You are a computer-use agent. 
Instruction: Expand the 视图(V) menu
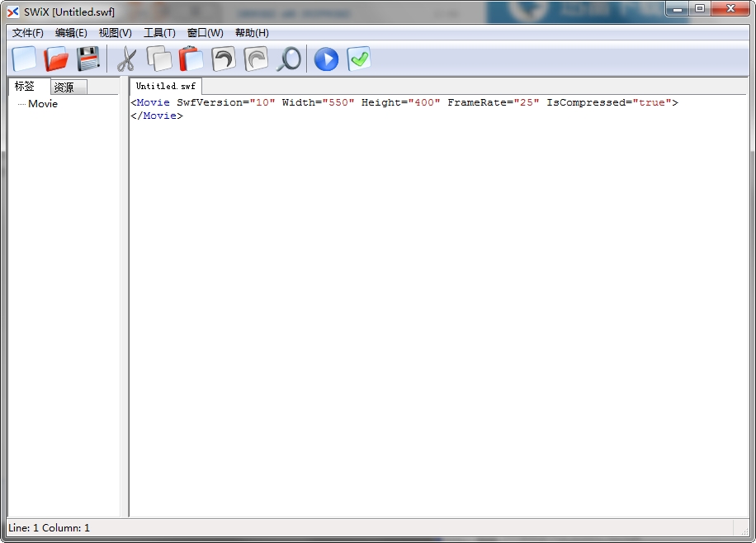(115, 33)
